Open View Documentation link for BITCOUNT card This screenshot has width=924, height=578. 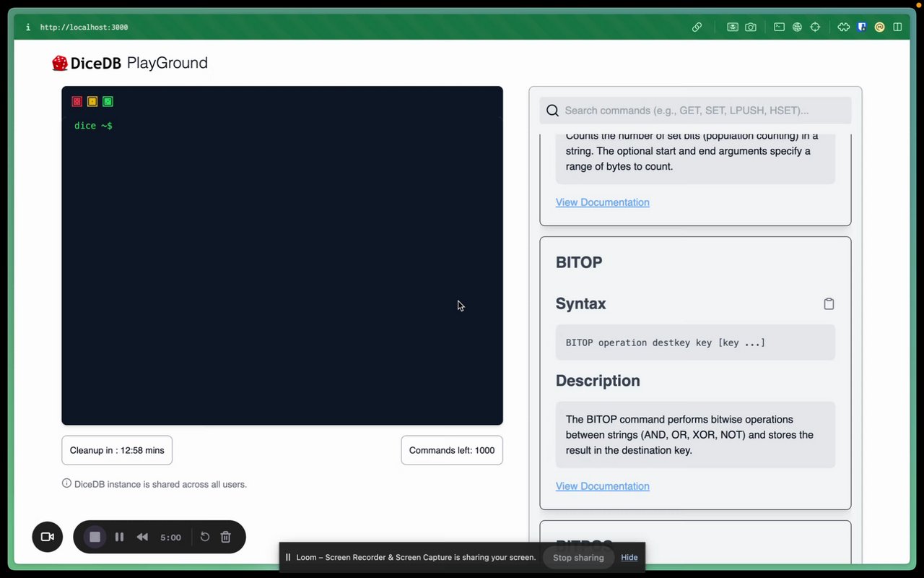pos(603,202)
